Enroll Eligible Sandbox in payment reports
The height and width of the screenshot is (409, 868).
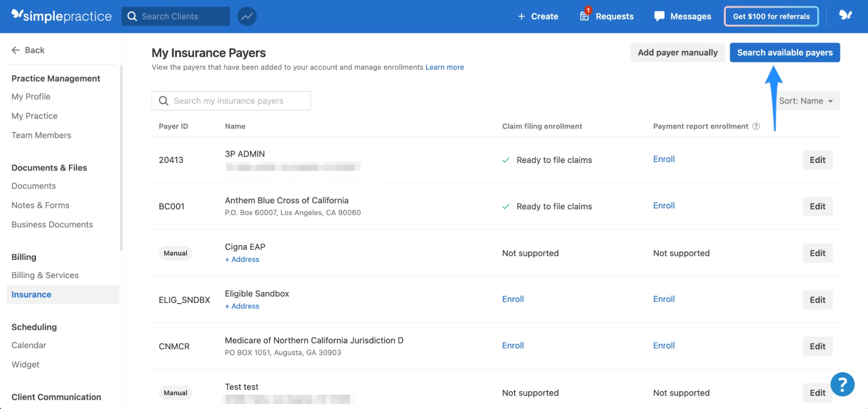(664, 299)
